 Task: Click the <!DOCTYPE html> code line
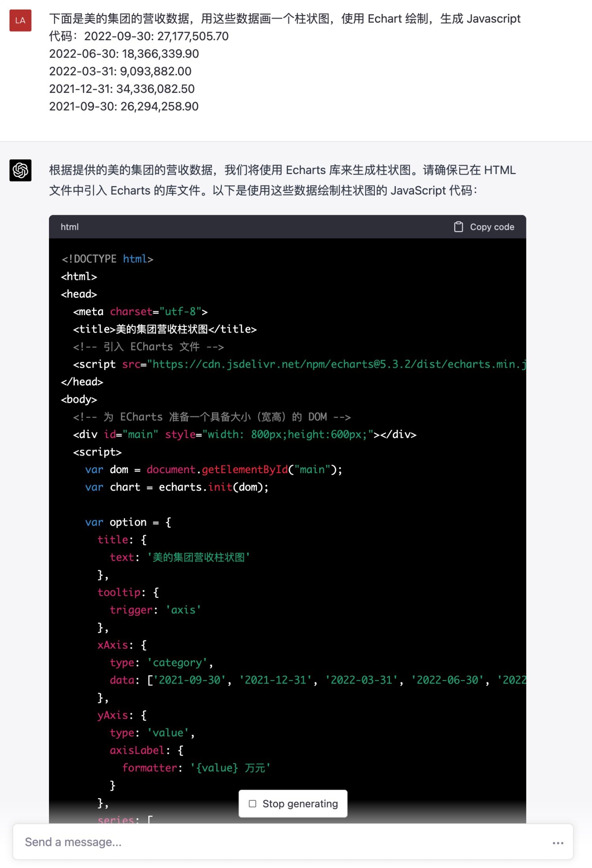(107, 259)
